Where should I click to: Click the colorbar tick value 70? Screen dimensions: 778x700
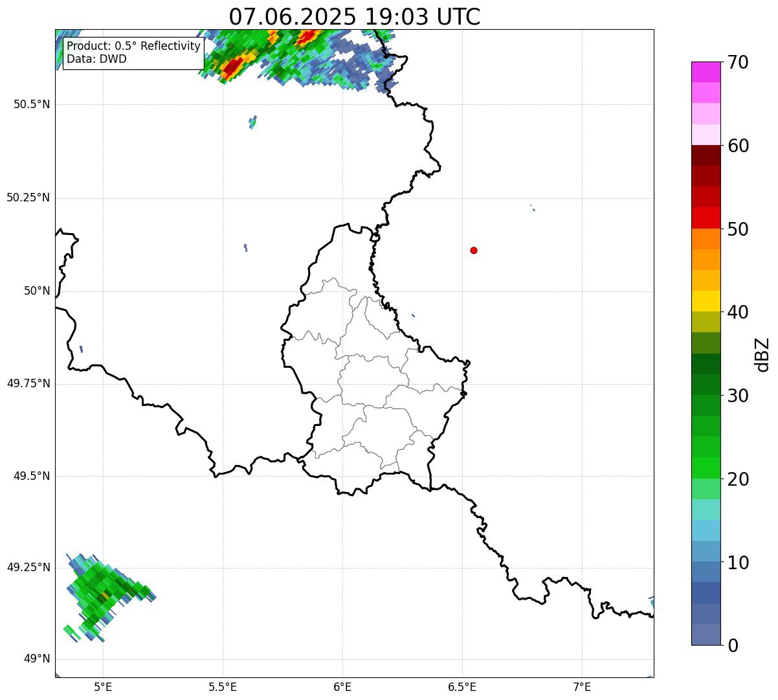click(739, 62)
